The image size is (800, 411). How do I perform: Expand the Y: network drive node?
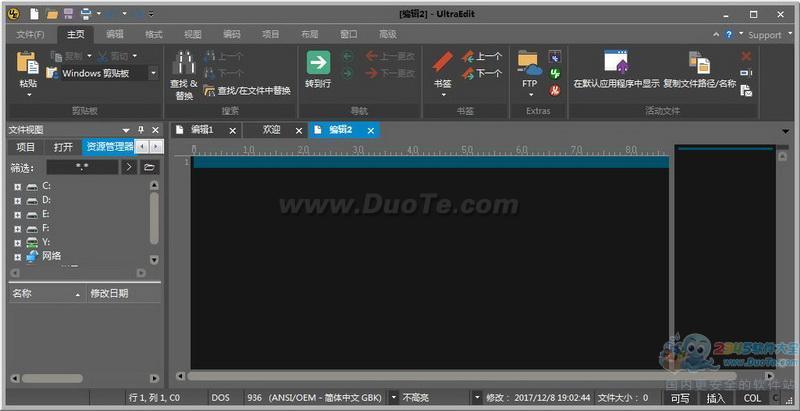pyautogui.click(x=18, y=243)
